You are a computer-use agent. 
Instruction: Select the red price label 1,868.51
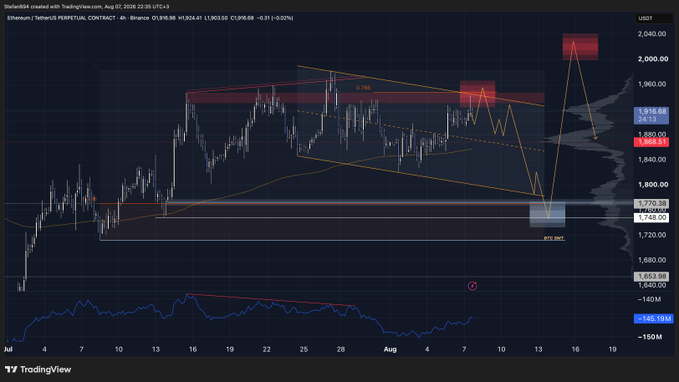651,142
